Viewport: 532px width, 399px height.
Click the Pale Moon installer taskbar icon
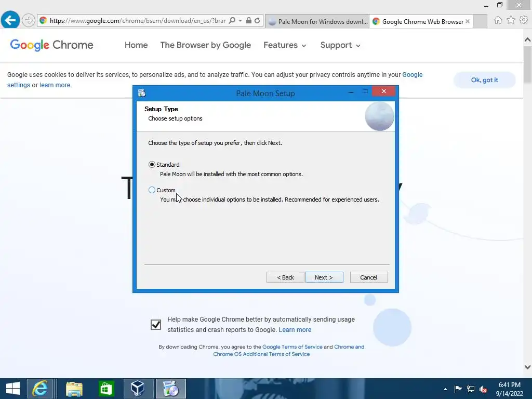click(170, 389)
